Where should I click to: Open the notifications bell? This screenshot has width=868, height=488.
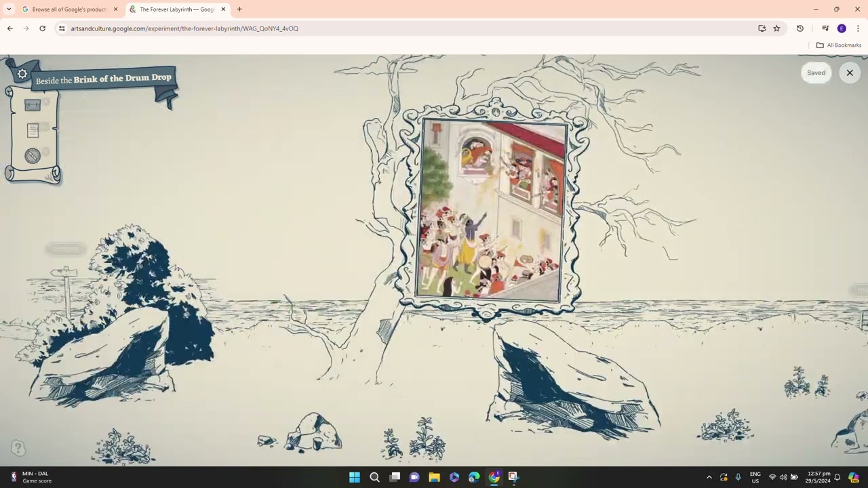[837, 477]
